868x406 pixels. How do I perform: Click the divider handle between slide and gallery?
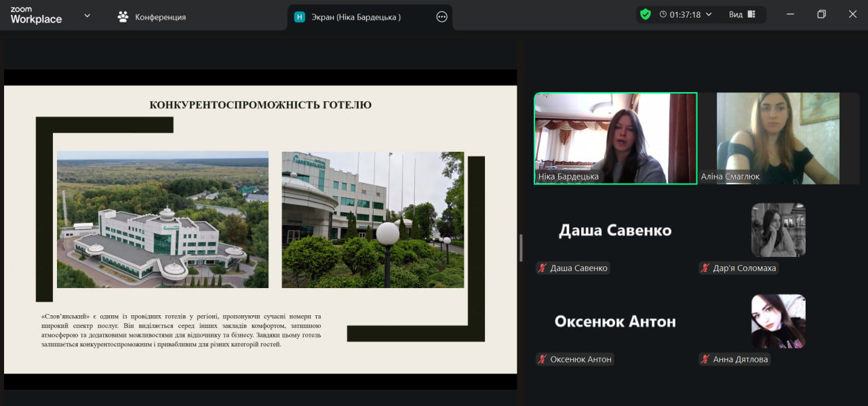(521, 248)
